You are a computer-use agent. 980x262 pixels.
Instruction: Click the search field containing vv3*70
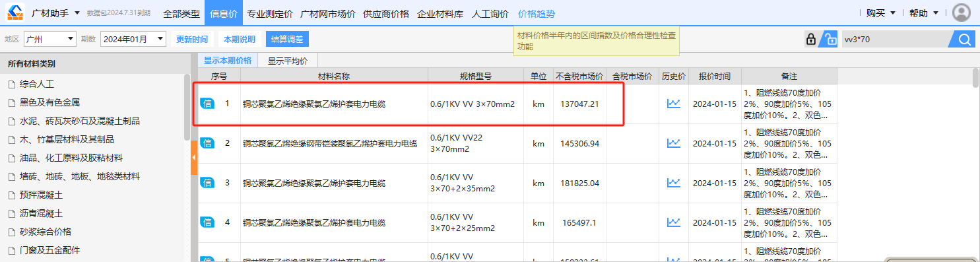[894, 40]
